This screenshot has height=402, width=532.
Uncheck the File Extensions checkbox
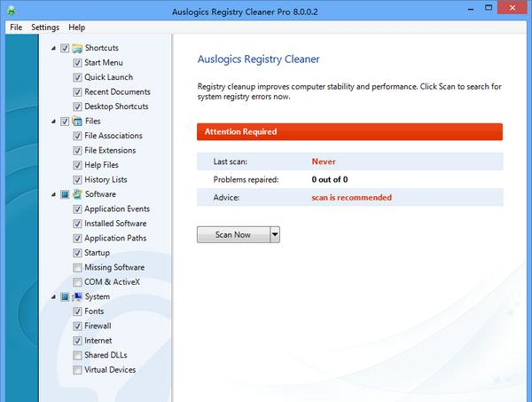[x=77, y=150]
